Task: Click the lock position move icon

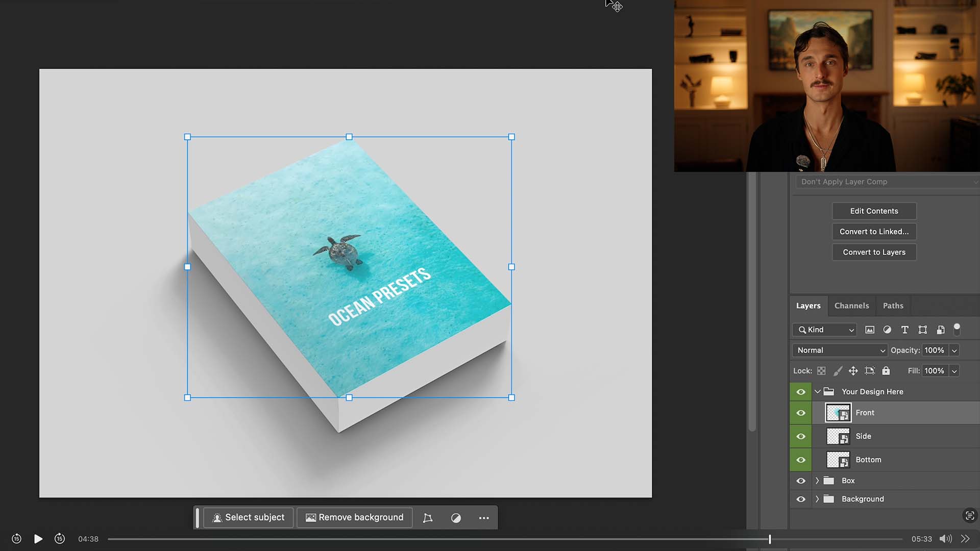Action: (853, 371)
